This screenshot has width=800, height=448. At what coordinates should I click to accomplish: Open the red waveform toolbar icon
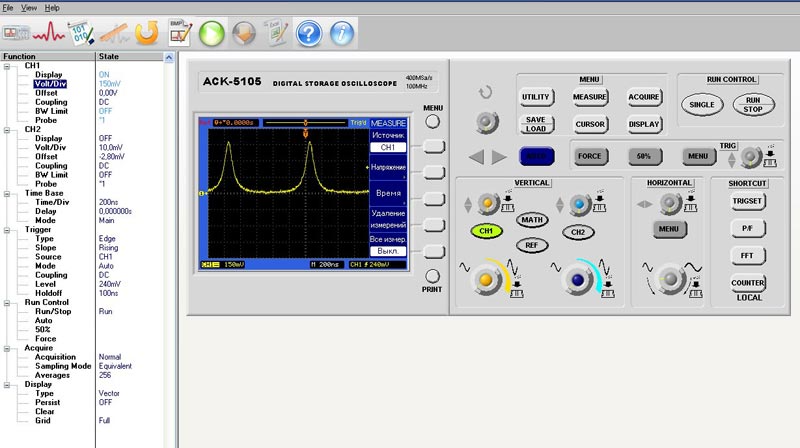[48, 34]
